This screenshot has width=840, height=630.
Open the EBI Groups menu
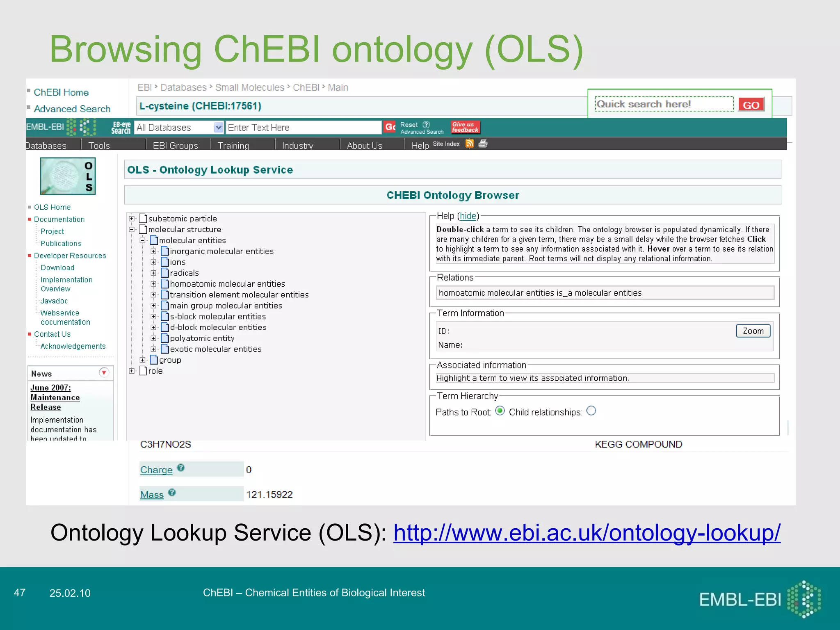[x=176, y=146]
